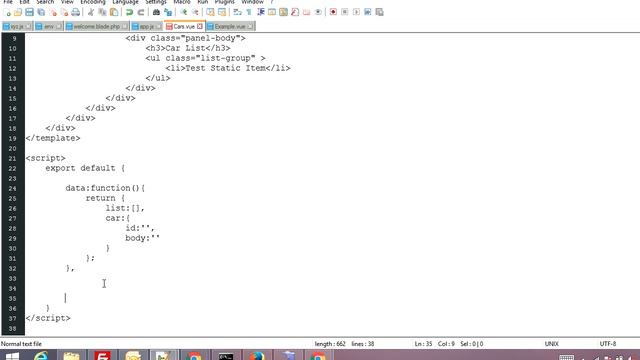This screenshot has width=640, height=360.
Task: Toggle Word Wrap in the toolbar
Action: pos(238,12)
